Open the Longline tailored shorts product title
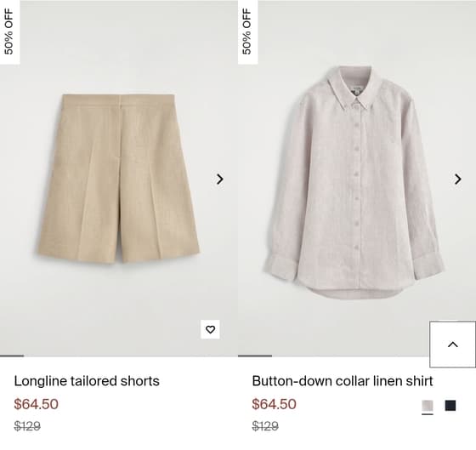The height and width of the screenshot is (450, 476). tap(87, 381)
